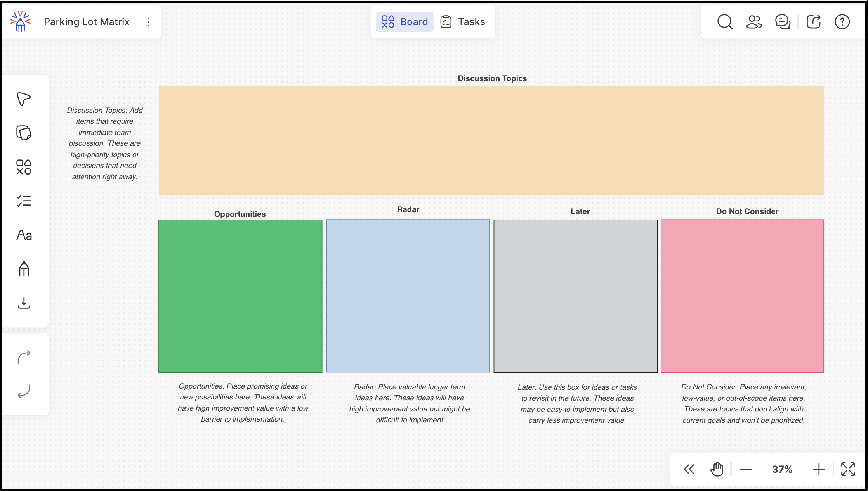Open the collaborators people icon

click(x=753, y=22)
